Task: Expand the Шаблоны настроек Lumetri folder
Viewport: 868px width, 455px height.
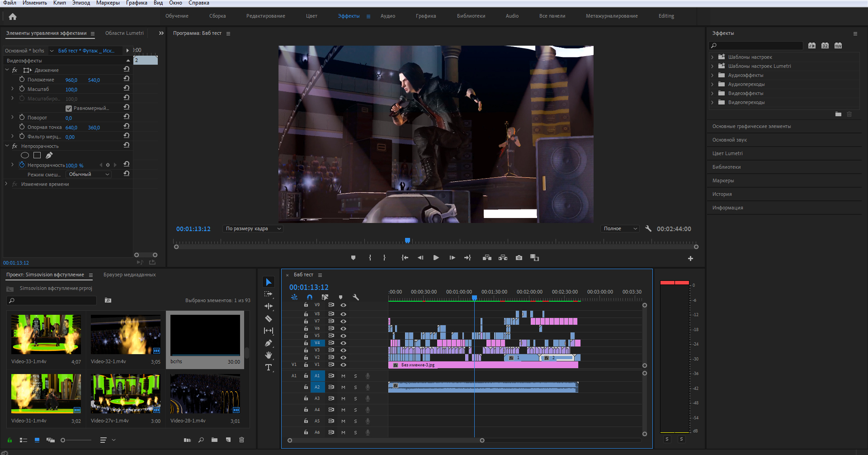Action: pyautogui.click(x=712, y=66)
